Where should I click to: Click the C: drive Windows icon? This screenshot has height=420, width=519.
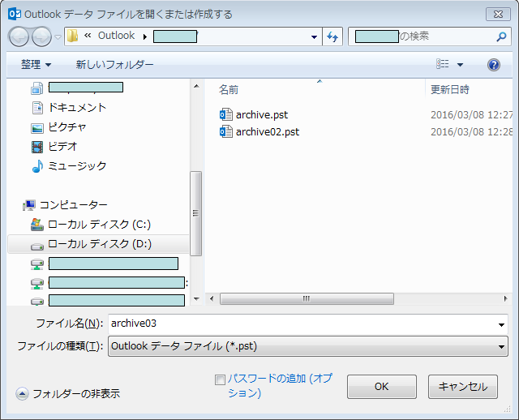point(37,225)
